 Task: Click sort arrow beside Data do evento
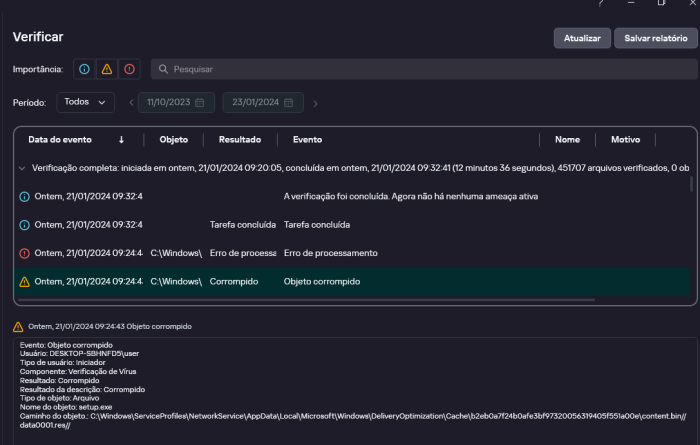(x=121, y=140)
